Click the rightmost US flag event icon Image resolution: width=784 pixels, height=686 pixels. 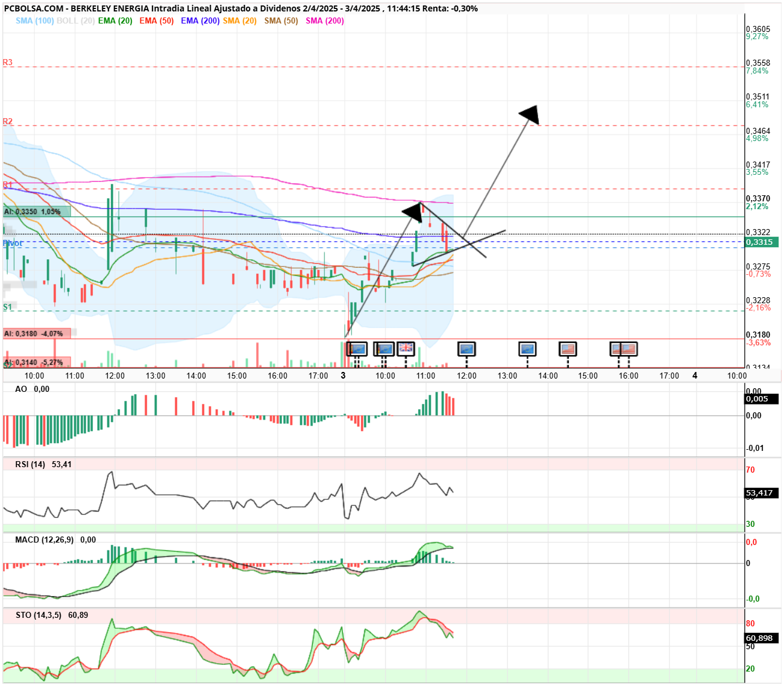(629, 348)
